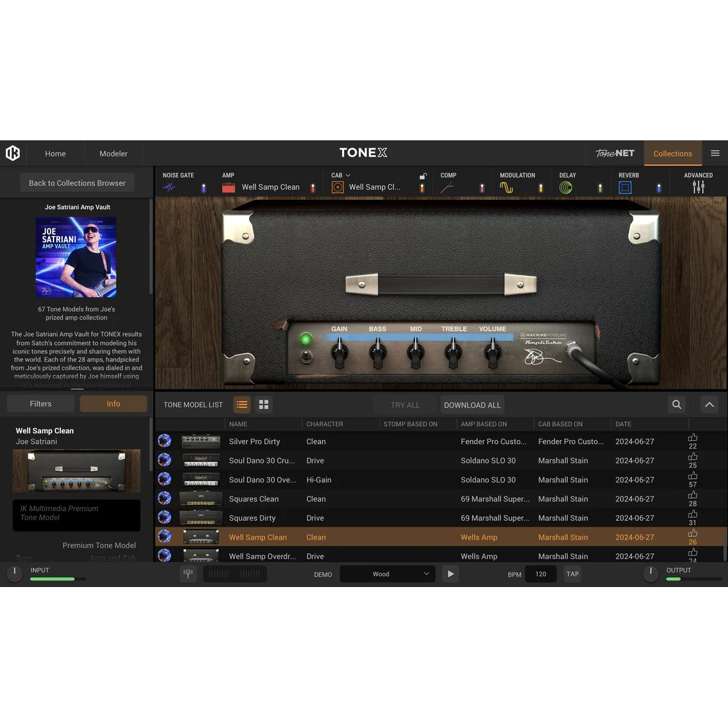
Task: Open the Comp curve icon
Action: 447,187
